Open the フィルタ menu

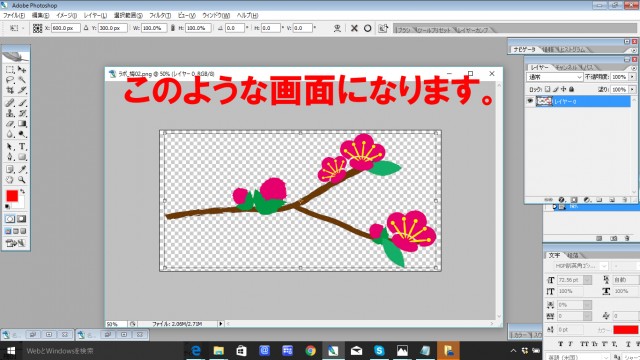pos(160,16)
